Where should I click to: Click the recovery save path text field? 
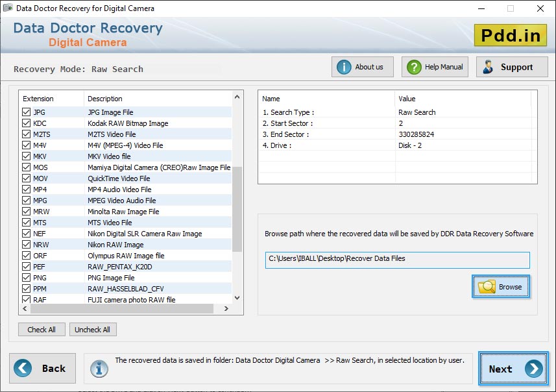[398, 260]
